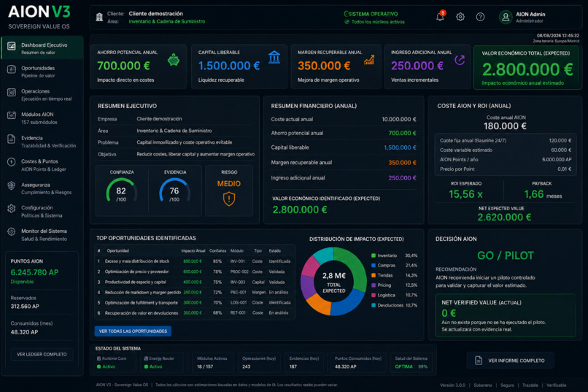Click the Versión 3.0.0 footer text
Screen dimensions: 588x392
click(452, 385)
